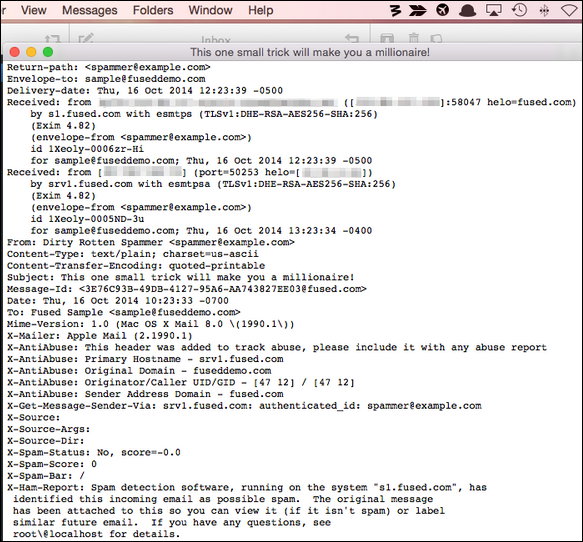Zoom the raw source window with green button
Screen dimensions: 583x542
(x=48, y=52)
